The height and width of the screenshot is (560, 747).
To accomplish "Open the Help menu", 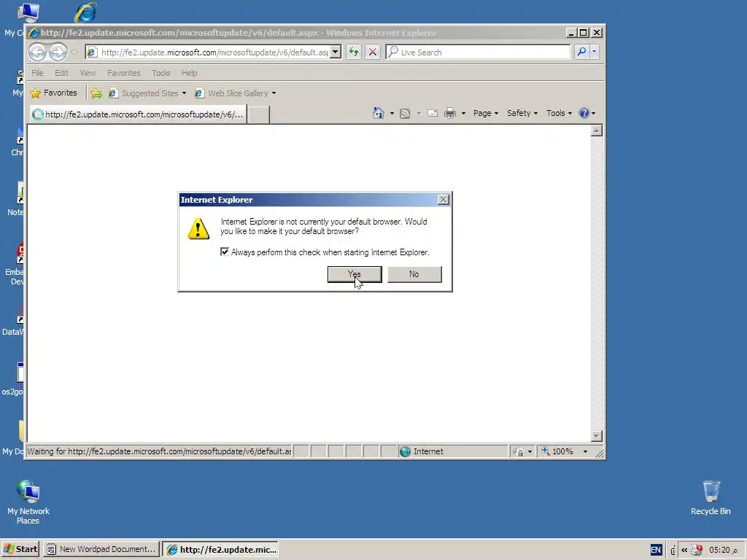I will pos(189,73).
